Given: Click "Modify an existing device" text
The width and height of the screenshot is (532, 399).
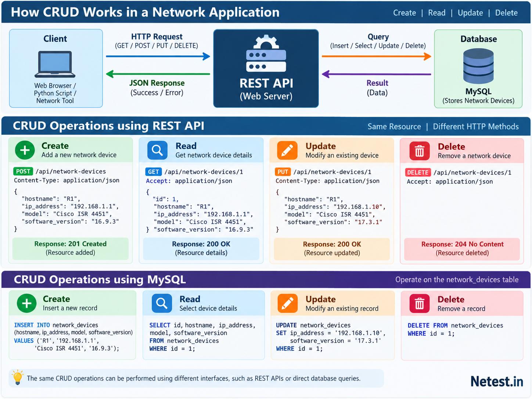Looking at the screenshot, I should (342, 155).
